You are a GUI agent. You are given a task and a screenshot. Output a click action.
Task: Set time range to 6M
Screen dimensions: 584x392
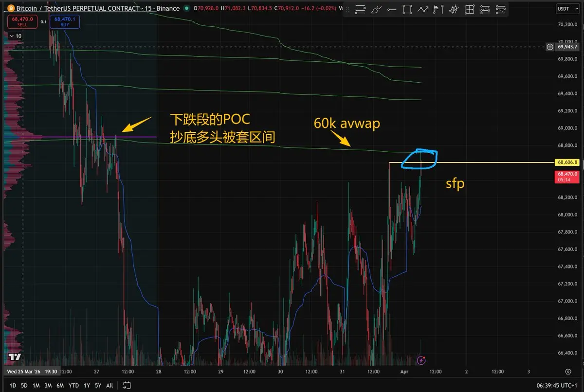(x=60, y=385)
